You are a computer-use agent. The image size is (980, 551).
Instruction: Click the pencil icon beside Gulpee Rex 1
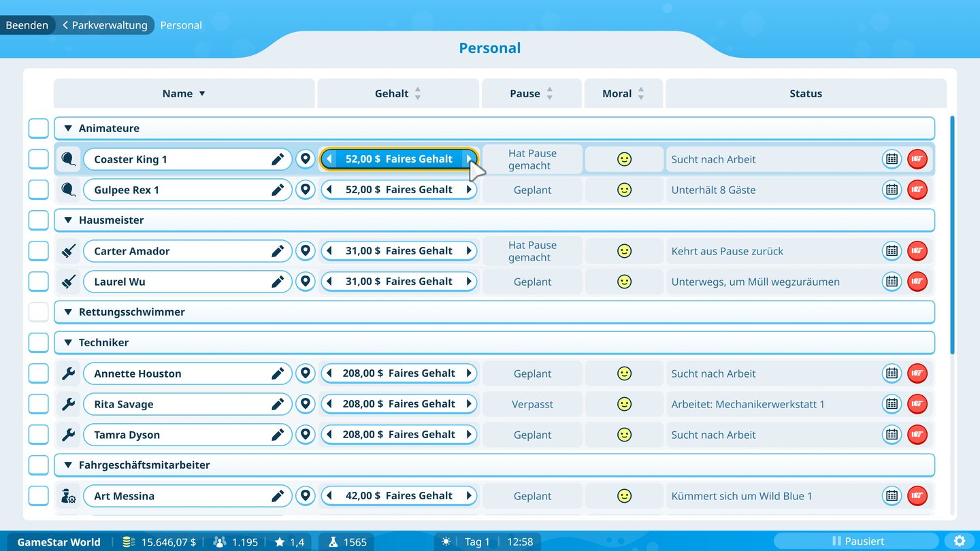coord(278,190)
